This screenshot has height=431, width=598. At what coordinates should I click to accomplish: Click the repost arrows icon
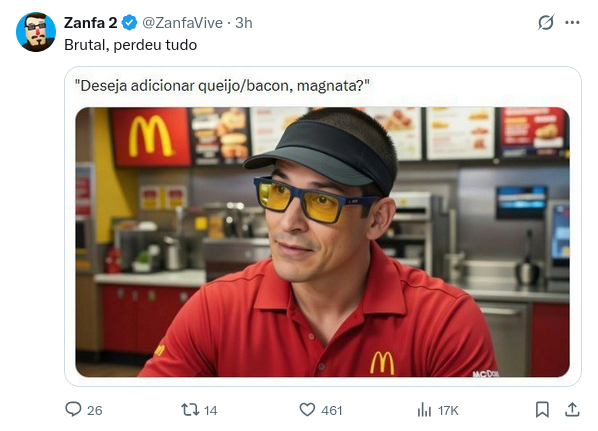pyautogui.click(x=190, y=410)
